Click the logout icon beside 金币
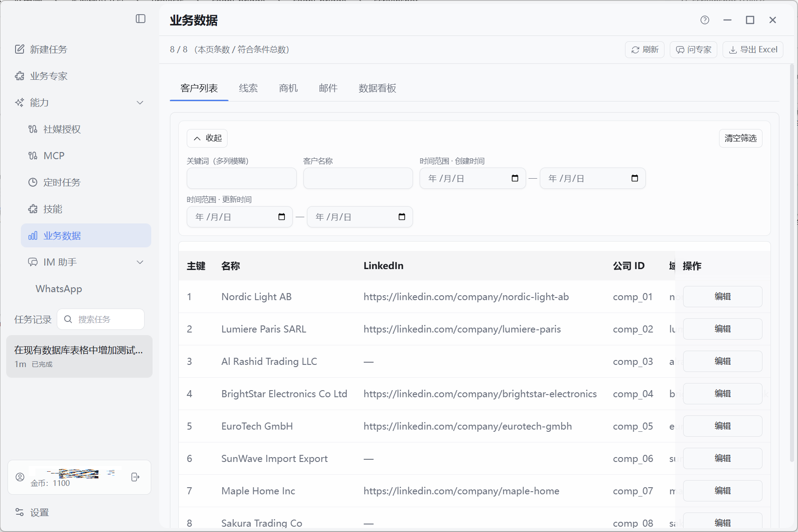This screenshot has height=532, width=798. click(136, 477)
